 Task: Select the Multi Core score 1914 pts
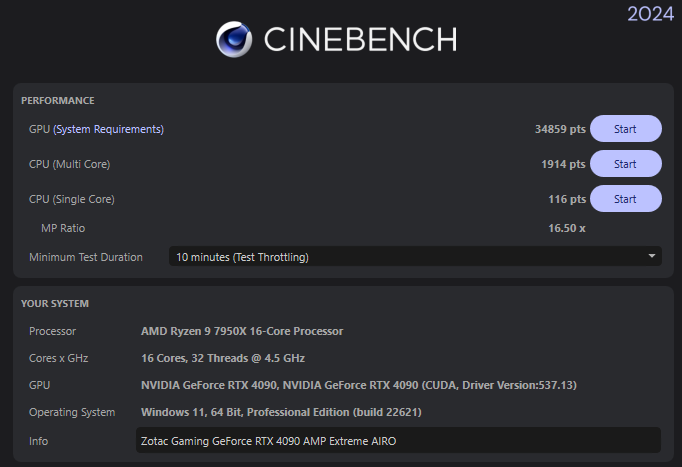[x=563, y=164]
